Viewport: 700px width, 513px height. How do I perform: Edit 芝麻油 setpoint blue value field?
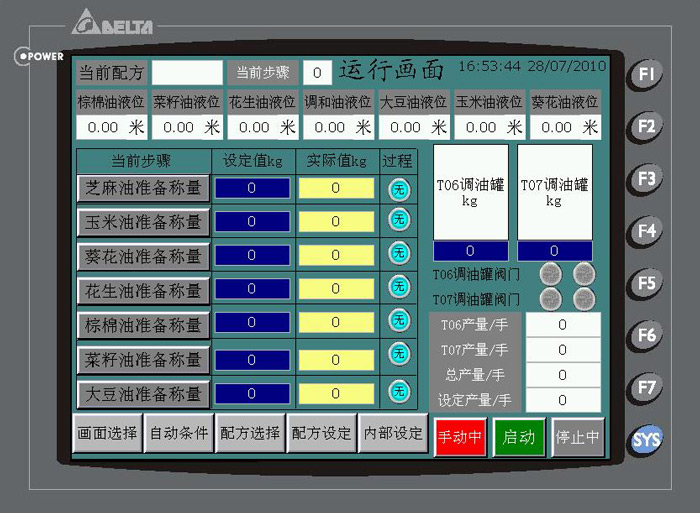(x=252, y=188)
